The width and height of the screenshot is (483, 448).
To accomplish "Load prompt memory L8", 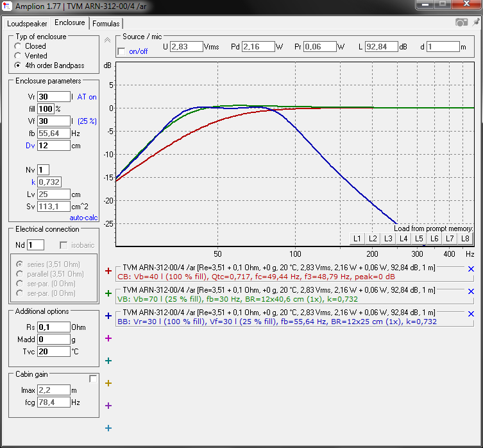I will click(465, 239).
